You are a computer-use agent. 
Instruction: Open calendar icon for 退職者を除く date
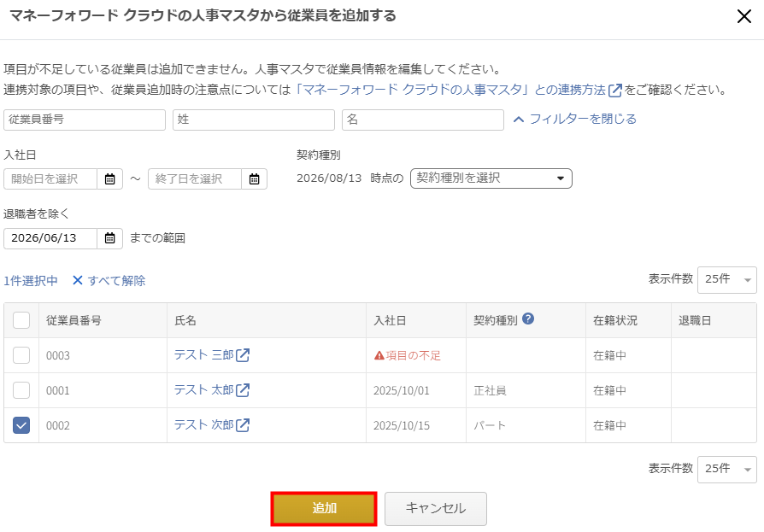[x=110, y=238]
